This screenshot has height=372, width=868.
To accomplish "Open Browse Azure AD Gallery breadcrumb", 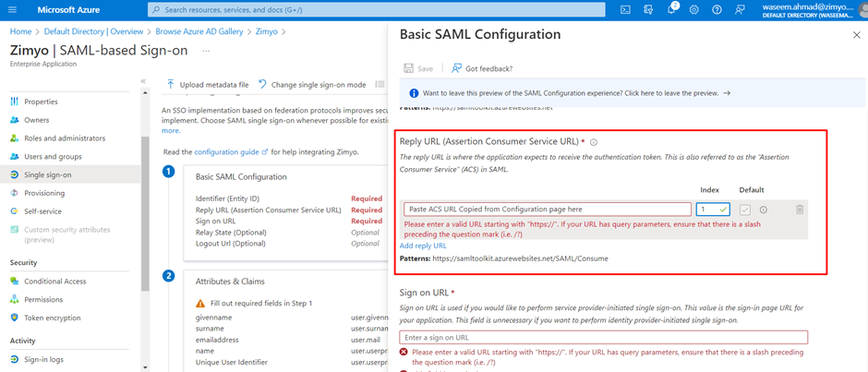I will pyautogui.click(x=199, y=31).
